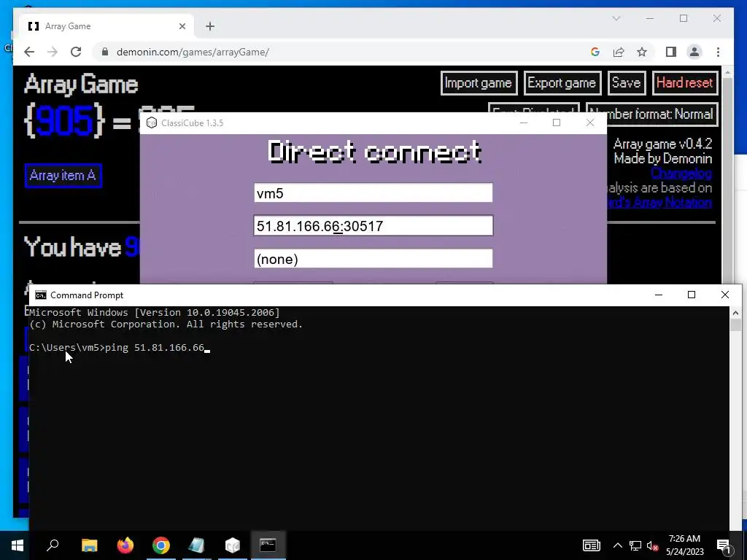Toggle Chrome side panel icon

(671, 52)
